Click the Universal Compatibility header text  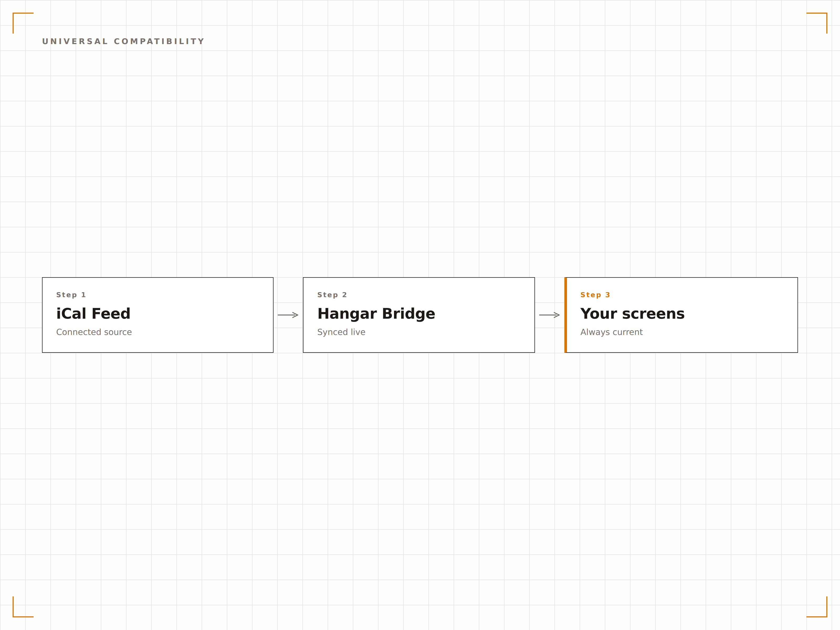click(123, 41)
